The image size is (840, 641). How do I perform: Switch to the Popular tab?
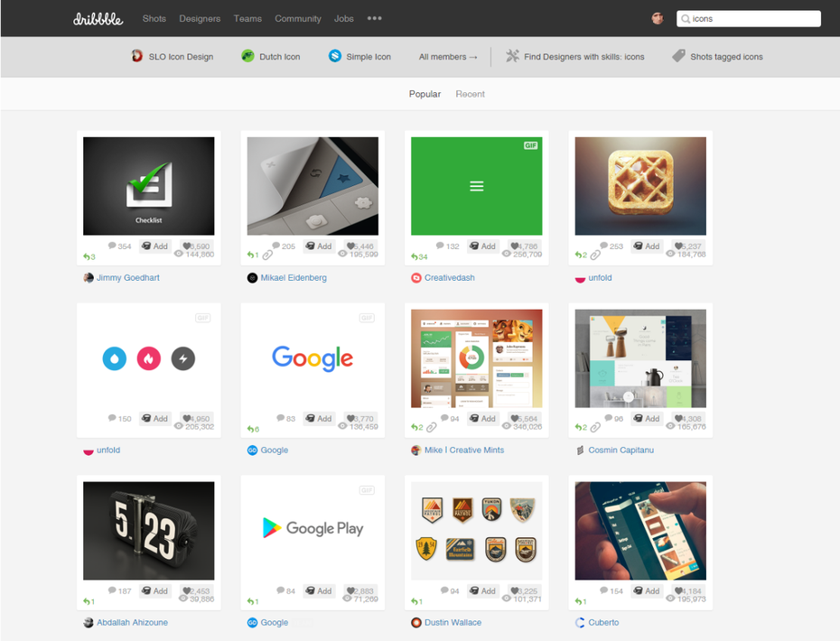click(425, 94)
